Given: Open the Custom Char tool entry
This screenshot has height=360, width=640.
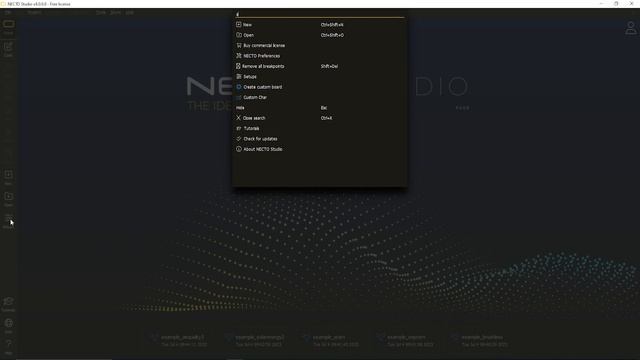Looking at the screenshot, I should pos(320,98).
